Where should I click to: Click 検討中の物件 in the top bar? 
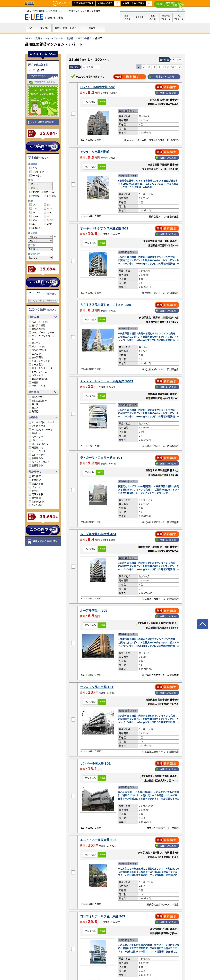(105, 3)
